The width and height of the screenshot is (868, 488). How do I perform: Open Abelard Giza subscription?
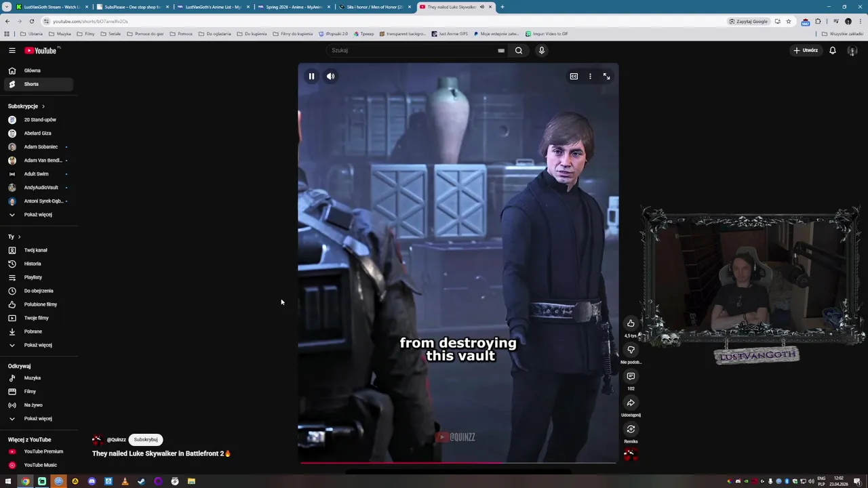click(x=37, y=134)
